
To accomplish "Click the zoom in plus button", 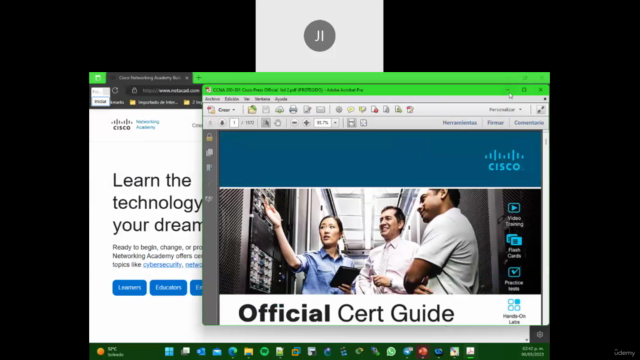I will (x=307, y=123).
